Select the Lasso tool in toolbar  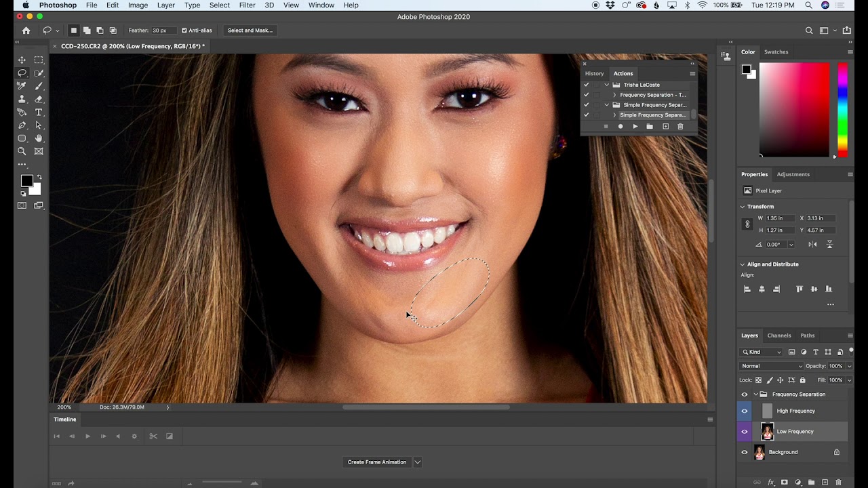point(22,73)
